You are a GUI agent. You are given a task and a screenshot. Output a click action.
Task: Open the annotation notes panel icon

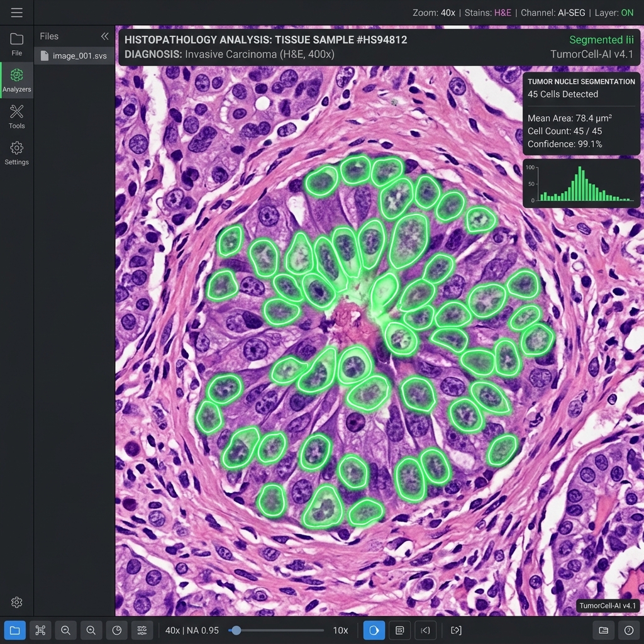pos(399,630)
